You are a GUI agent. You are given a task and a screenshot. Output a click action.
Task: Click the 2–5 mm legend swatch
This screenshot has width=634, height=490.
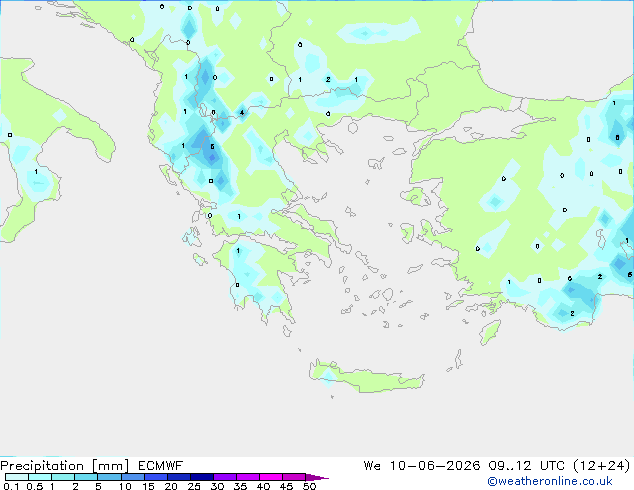pos(86,477)
